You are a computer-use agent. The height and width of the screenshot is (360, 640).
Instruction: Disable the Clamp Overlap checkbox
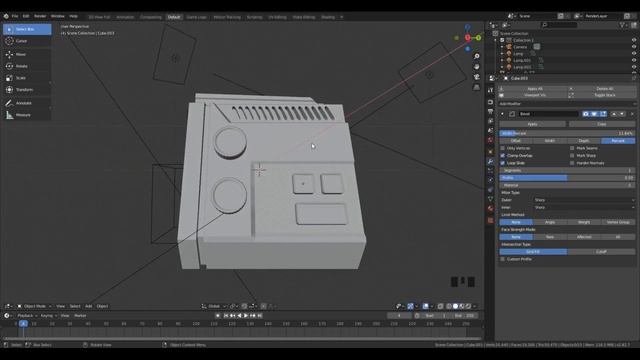502,156
